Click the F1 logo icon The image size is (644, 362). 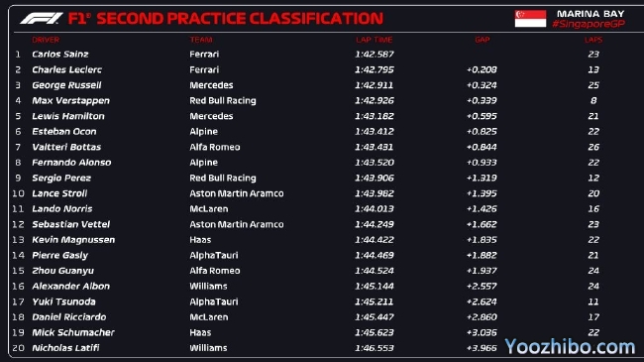pyautogui.click(x=42, y=19)
